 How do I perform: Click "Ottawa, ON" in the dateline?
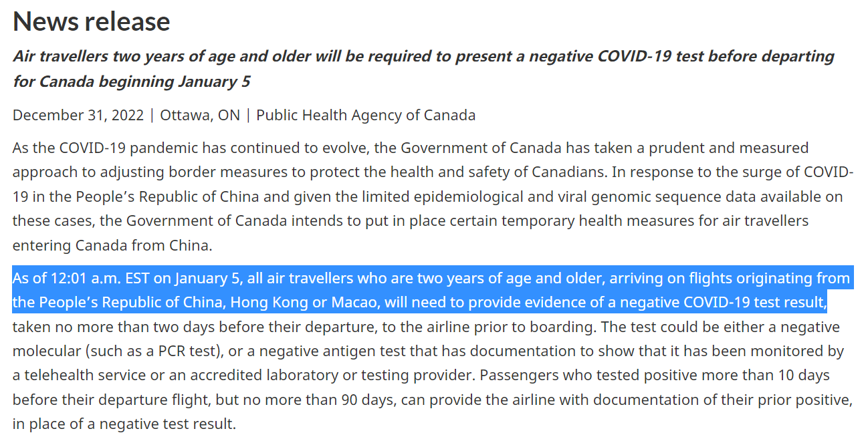tap(200, 115)
